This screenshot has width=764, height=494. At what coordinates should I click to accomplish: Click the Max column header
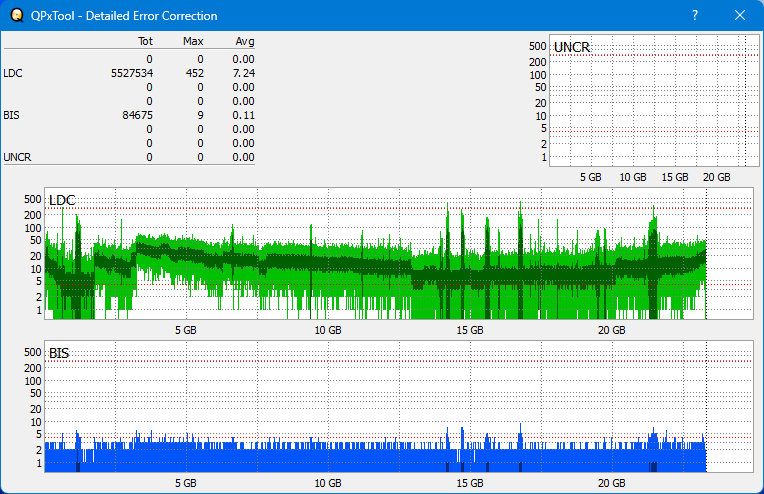point(193,41)
